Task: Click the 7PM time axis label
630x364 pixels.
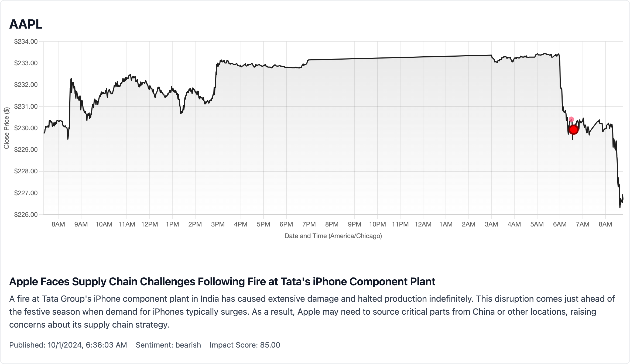Action: coord(309,224)
